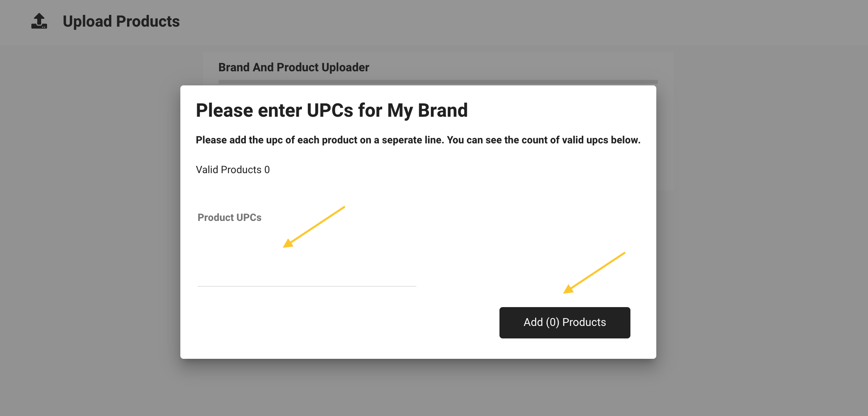The width and height of the screenshot is (868, 416).
Task: Click the Brand And Product Uploader heading
Action: [294, 67]
